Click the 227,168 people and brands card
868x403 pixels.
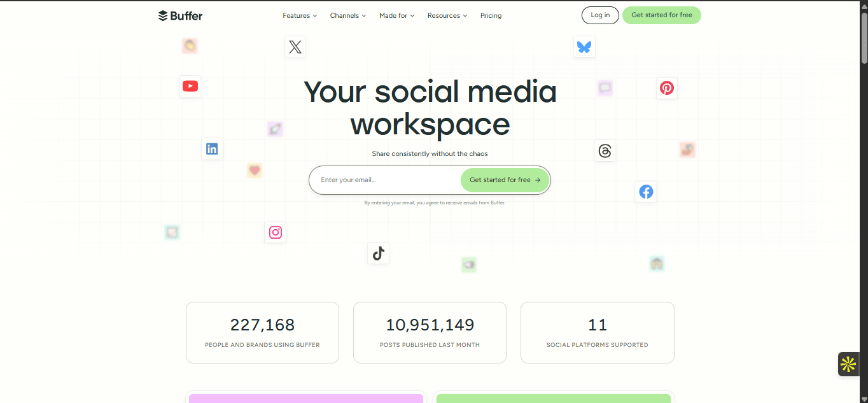(262, 332)
